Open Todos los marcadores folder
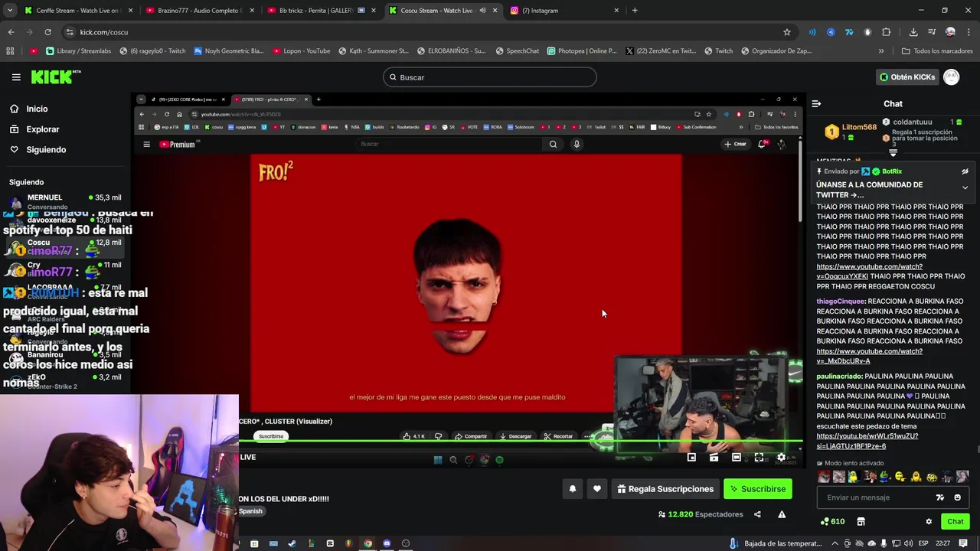Viewport: 980px width, 551px height. (x=937, y=51)
